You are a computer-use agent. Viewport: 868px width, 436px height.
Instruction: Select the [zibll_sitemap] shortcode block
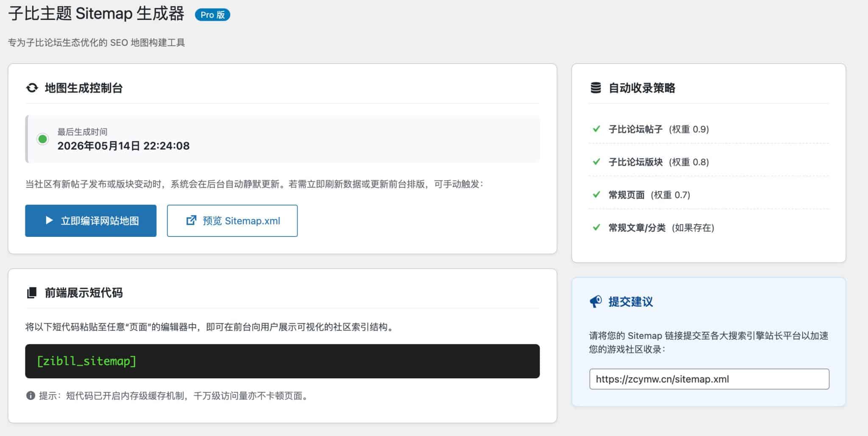click(282, 361)
